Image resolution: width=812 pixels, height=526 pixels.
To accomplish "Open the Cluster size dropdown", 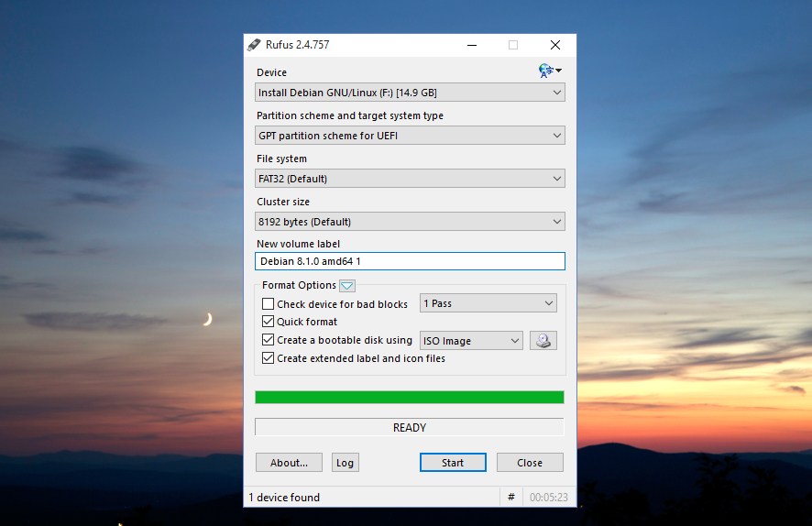I will pyautogui.click(x=410, y=222).
